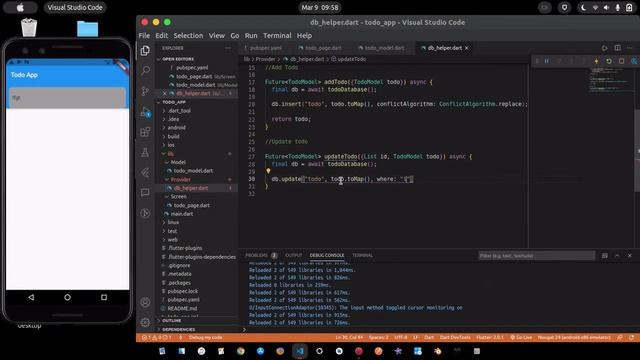
Task: Trigger Hot Reload lightning icon
Action: click(x=597, y=61)
